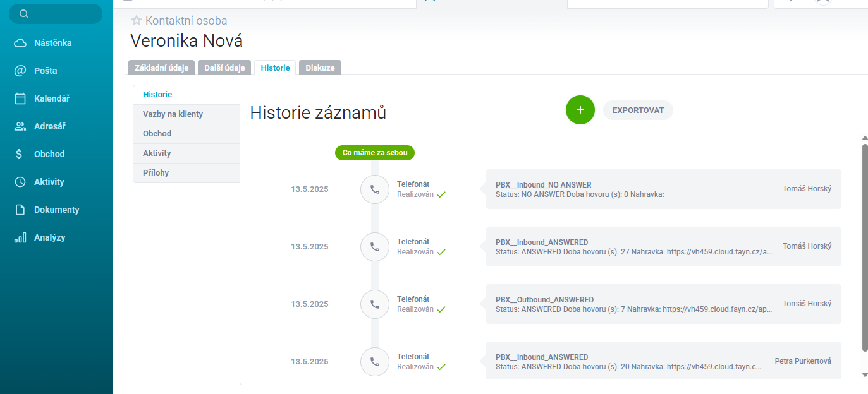This screenshot has height=394, width=868.
Task: Open Kalendář from the sidebar
Action: pyautogui.click(x=51, y=98)
